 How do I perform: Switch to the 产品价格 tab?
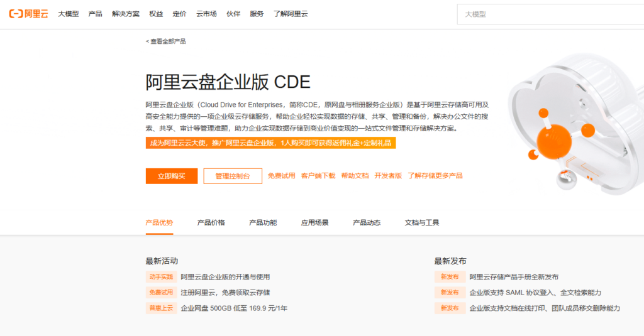[211, 223]
